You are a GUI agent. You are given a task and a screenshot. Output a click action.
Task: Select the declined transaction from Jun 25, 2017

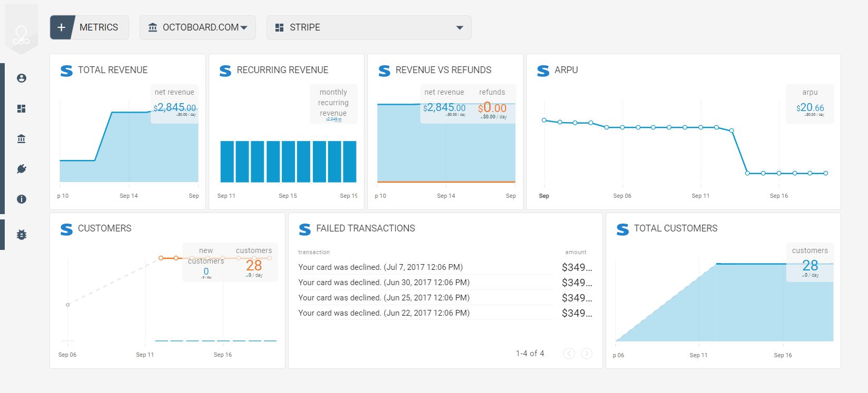384,298
